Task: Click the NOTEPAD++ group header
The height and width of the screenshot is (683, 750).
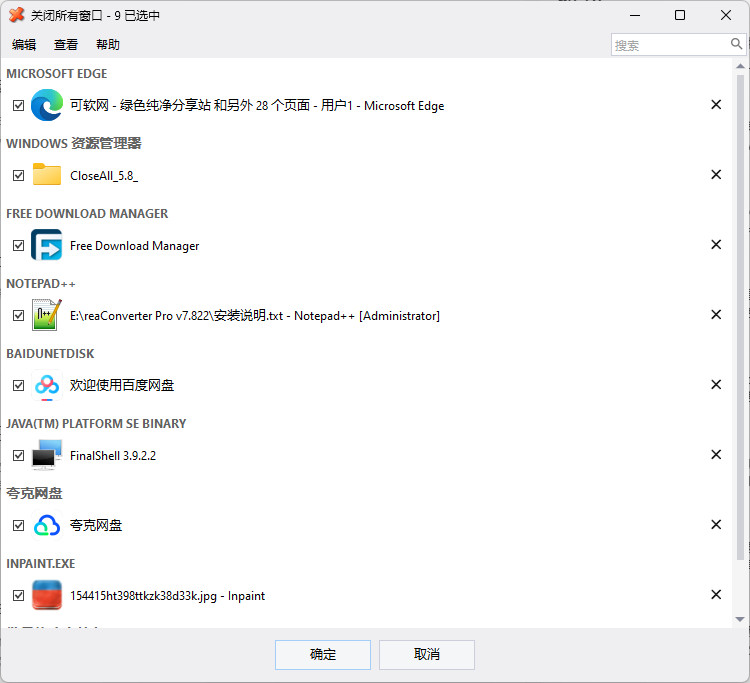Action: (41, 284)
